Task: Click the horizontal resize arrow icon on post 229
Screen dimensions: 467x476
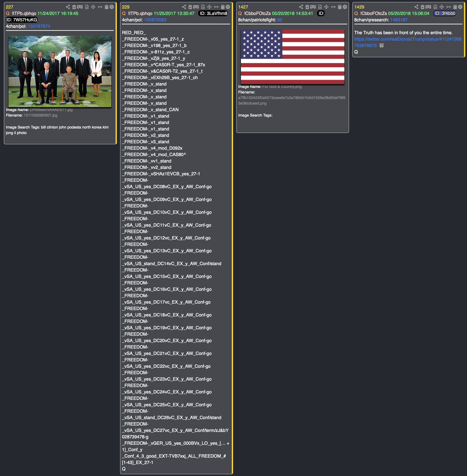Action: tap(216, 7)
